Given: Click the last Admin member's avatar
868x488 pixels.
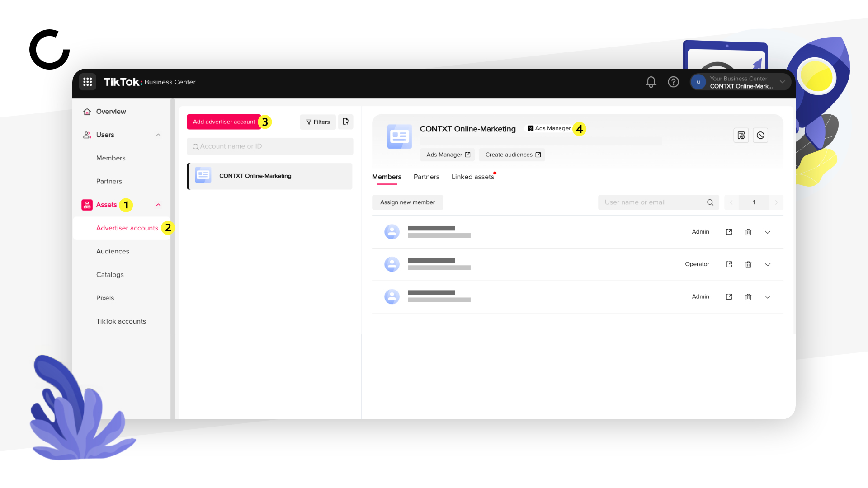Looking at the screenshot, I should [392, 297].
